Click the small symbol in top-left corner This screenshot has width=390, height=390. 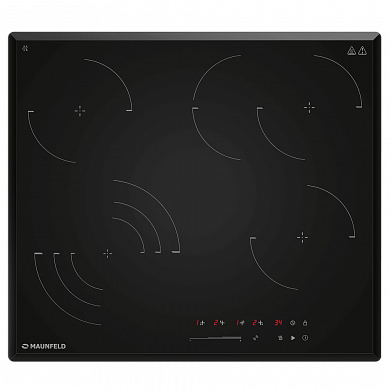pyautogui.click(x=25, y=49)
